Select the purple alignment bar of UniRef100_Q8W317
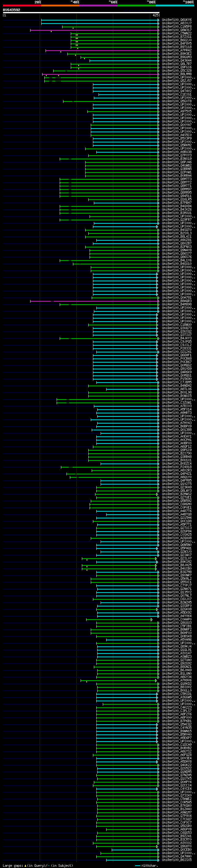 (x=94, y=30)
